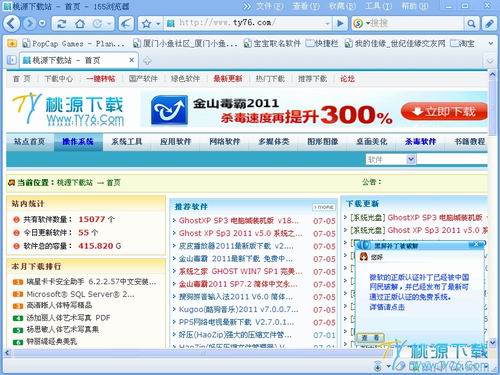Click the 论坛 link

(x=347, y=79)
